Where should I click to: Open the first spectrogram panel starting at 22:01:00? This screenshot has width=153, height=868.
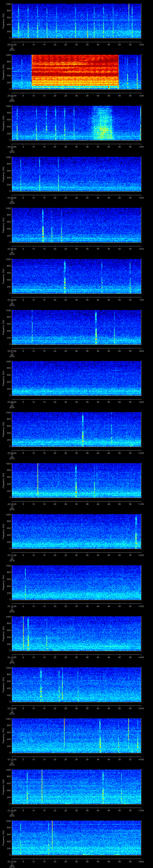tap(77, 21)
